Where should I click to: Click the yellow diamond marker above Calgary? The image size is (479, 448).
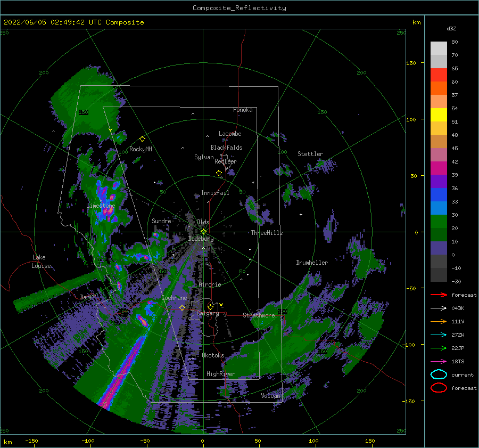210,307
